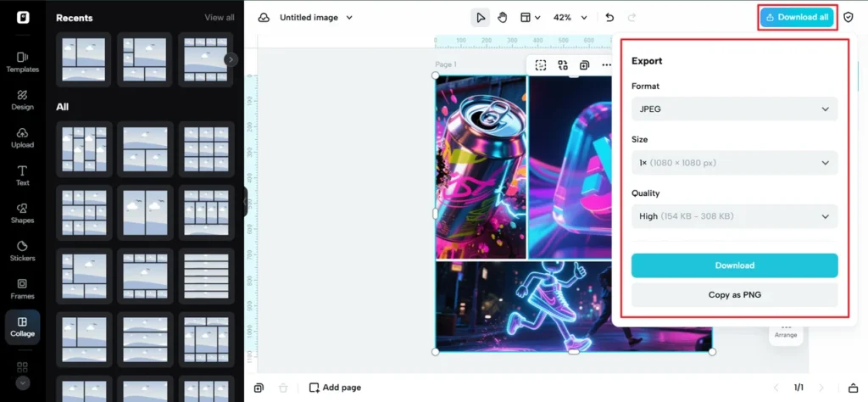Screen dimensions: 868x402
Task: Click the cloud save status icon
Action: (x=264, y=18)
